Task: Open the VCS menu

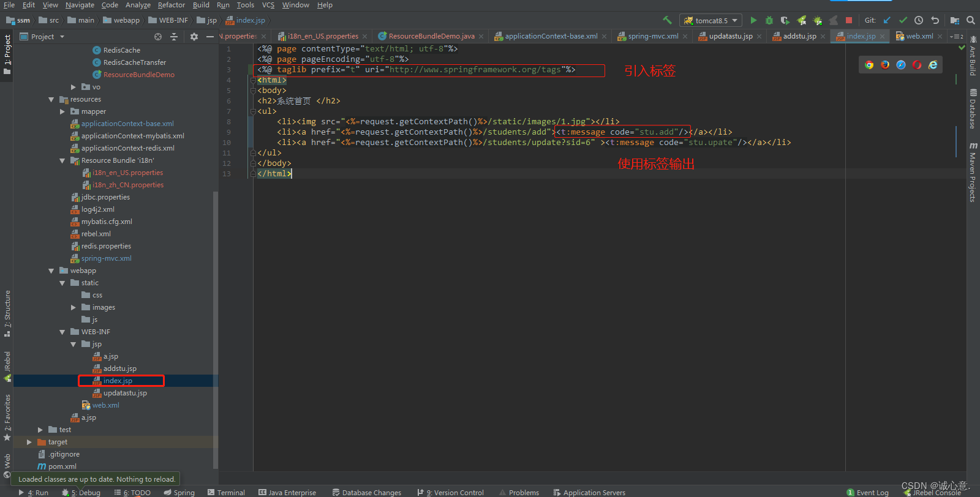Action: pos(268,5)
